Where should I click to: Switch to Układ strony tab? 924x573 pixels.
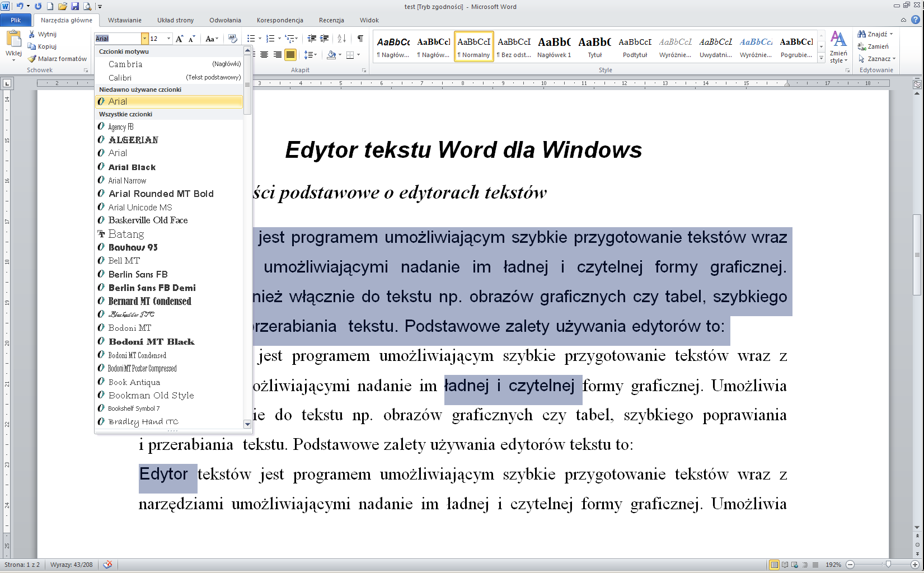coord(175,20)
